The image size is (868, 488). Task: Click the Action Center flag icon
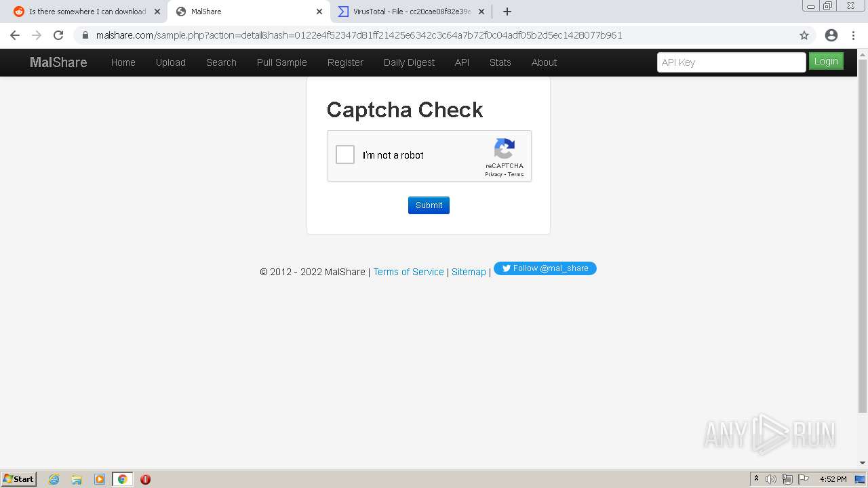(804, 479)
